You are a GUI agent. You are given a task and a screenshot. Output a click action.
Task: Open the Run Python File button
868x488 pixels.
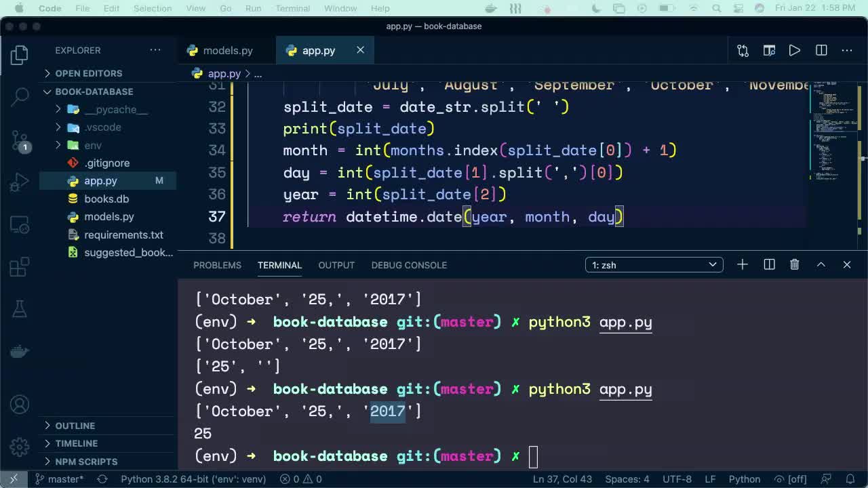click(794, 50)
